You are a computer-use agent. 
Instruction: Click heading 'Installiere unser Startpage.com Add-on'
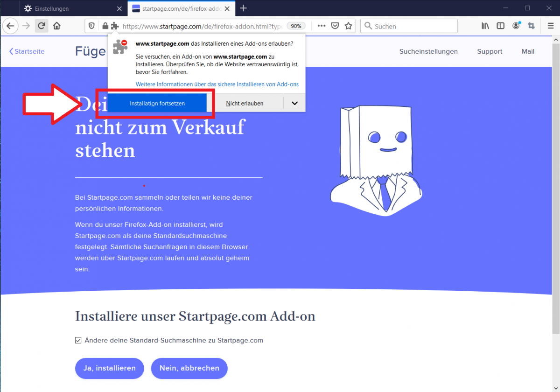(195, 316)
